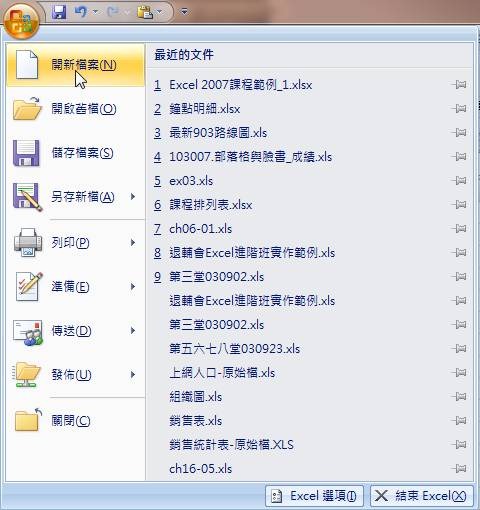Screen dimensions: 480x510
Task: Pin the 組織圖.xls recent file
Action: [459, 397]
